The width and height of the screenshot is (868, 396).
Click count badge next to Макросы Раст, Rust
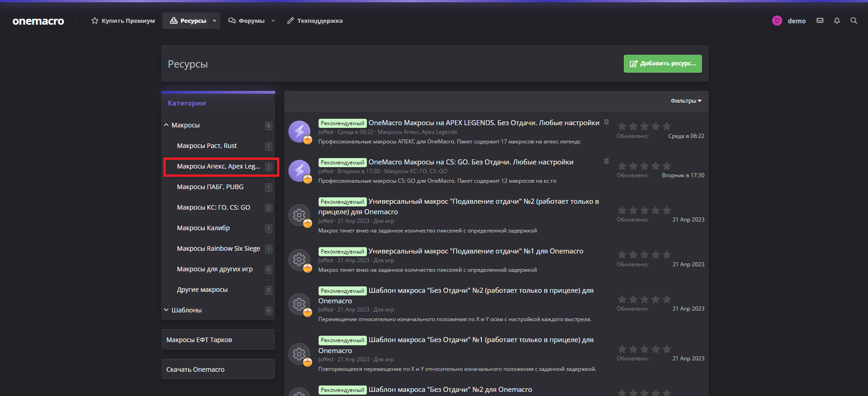point(268,146)
